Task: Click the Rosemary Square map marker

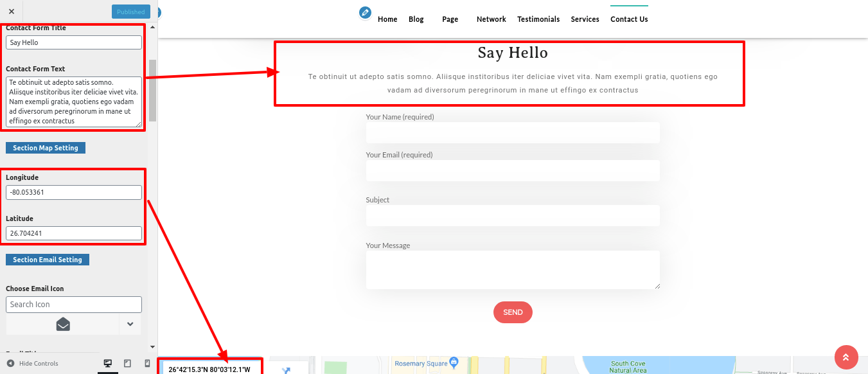Action: (454, 362)
